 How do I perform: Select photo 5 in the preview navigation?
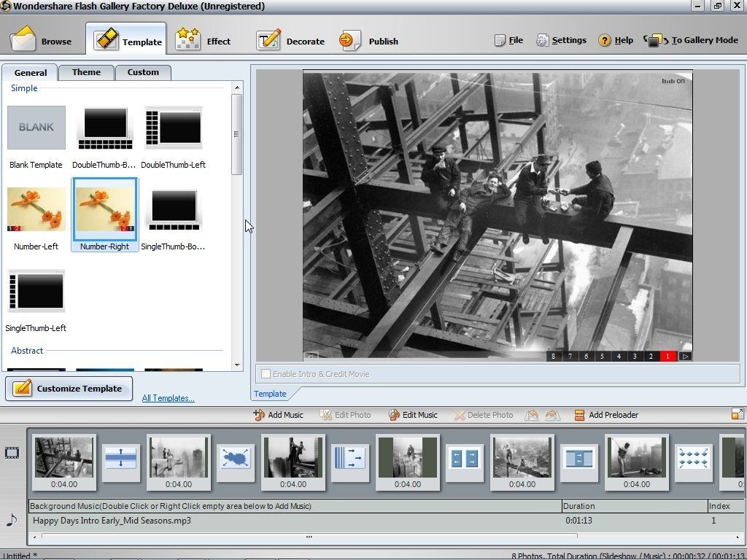(602, 356)
